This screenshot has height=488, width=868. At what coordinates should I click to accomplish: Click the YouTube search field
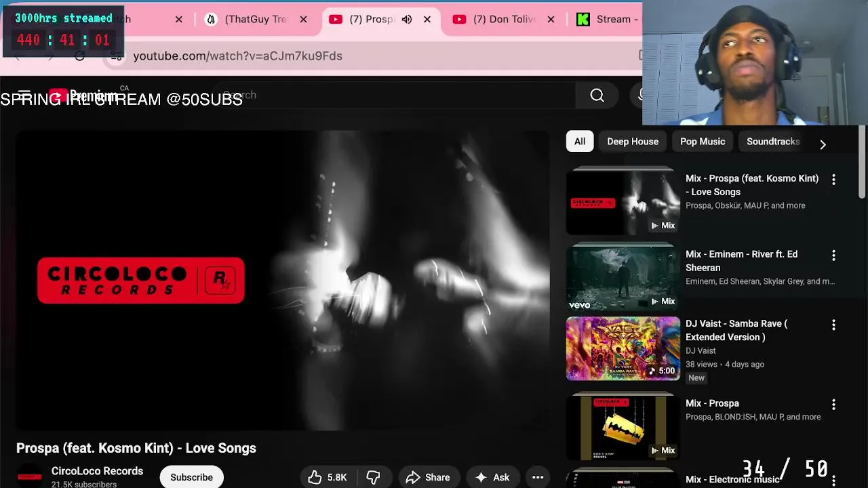pyautogui.click(x=393, y=96)
